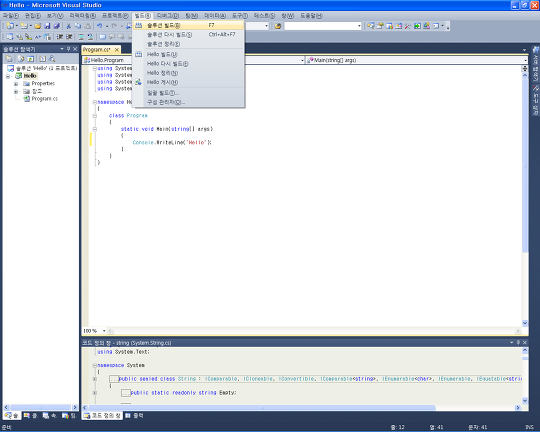Open Solution Explorer via toolbar icon
540x432 pixels.
[371, 26]
